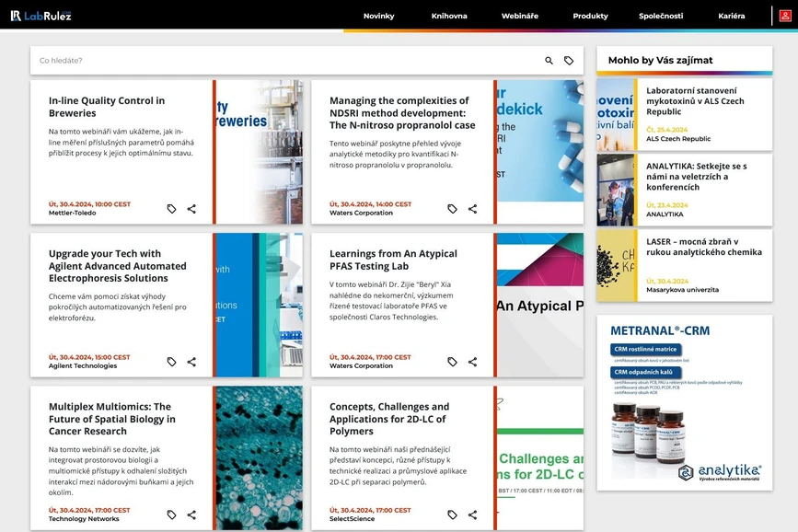This screenshot has width=798, height=532.
Task: Tag the Multiplex Multiomics webinar
Action: [171, 515]
